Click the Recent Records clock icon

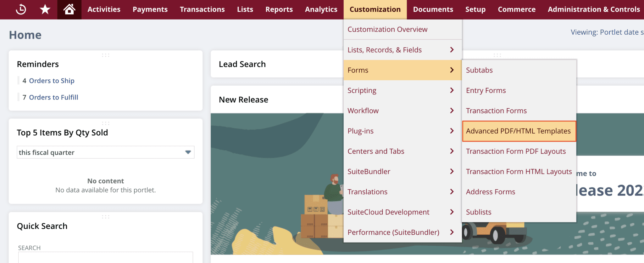pos(21,9)
